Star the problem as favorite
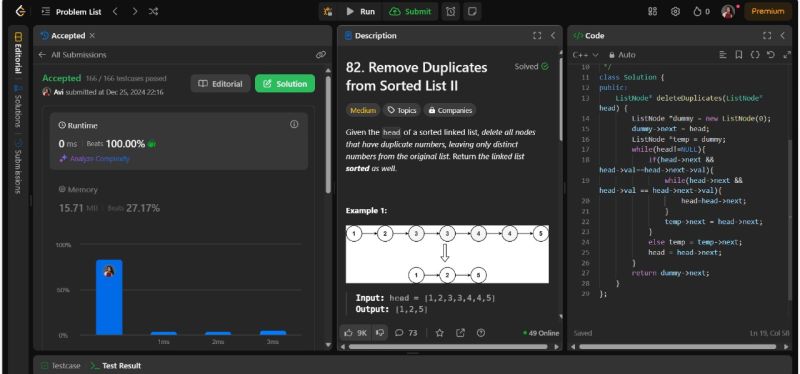Image resolution: width=800 pixels, height=374 pixels. point(439,333)
